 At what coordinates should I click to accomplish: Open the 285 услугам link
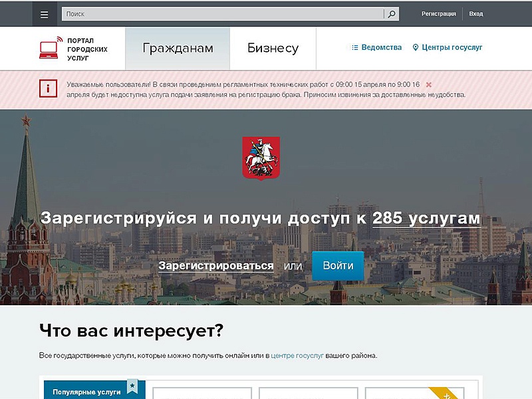coord(426,219)
